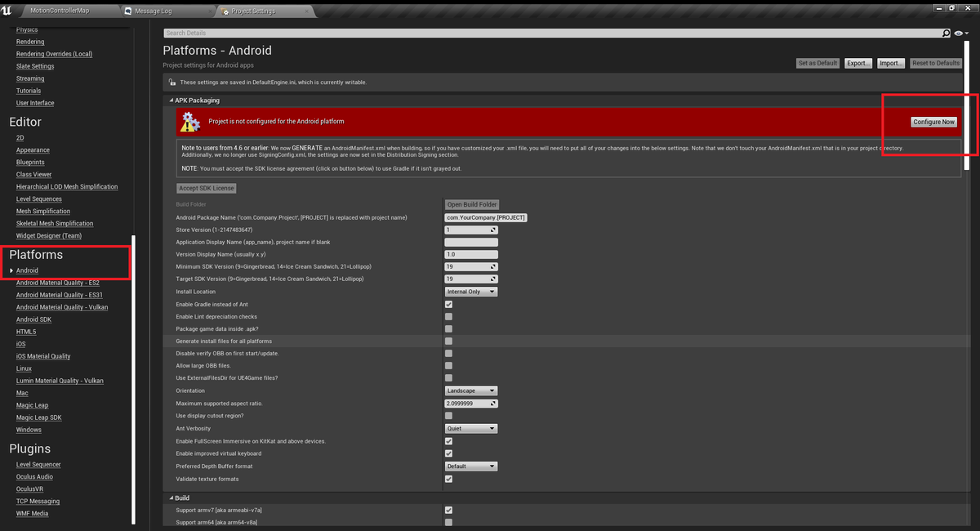This screenshot has width=980, height=531.
Task: Click the Version Display Name field
Action: 471,254
